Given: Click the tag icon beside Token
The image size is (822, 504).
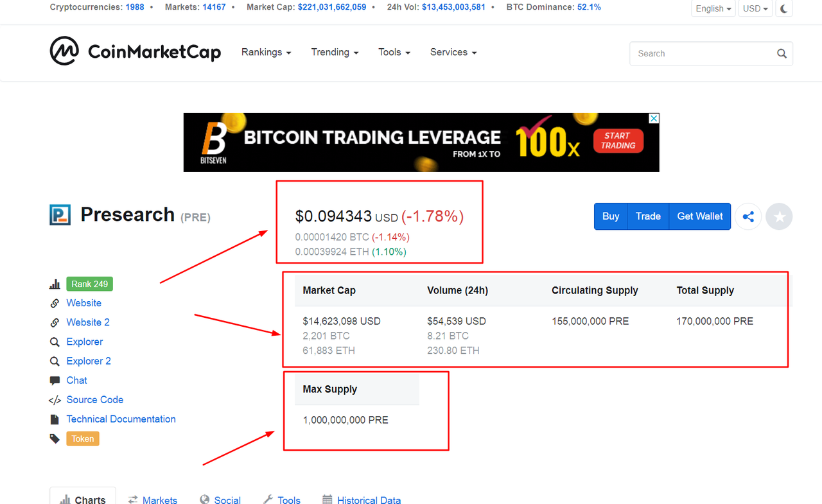Looking at the screenshot, I should [x=55, y=439].
